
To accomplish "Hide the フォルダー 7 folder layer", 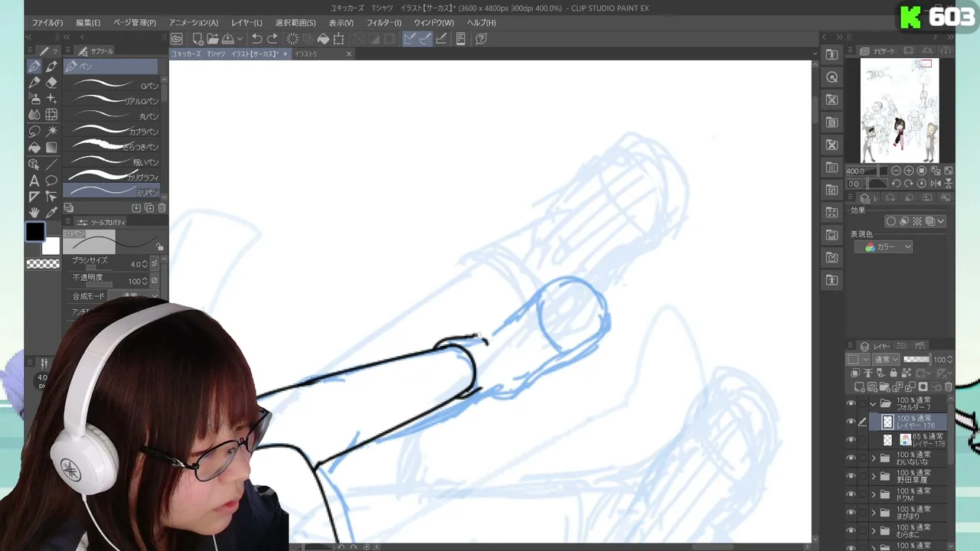I will 851,403.
